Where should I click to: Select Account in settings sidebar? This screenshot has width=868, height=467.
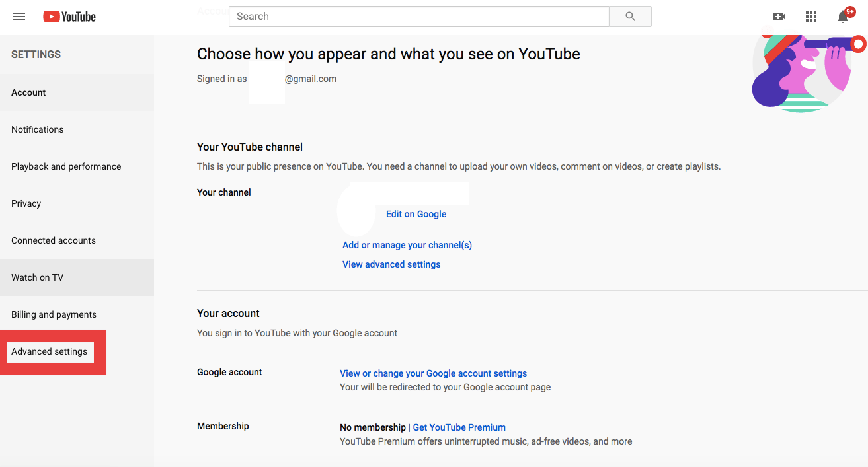click(77, 92)
